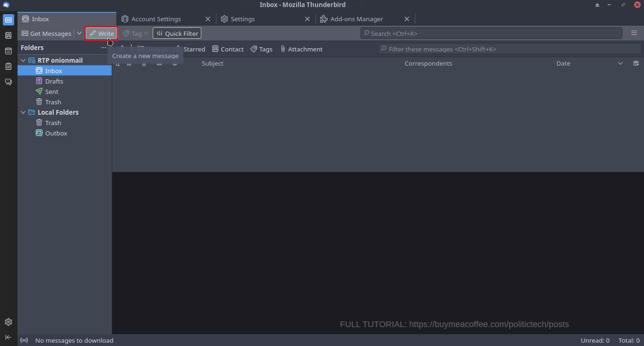
Task: Close the Settings tab
Action: [x=307, y=19]
